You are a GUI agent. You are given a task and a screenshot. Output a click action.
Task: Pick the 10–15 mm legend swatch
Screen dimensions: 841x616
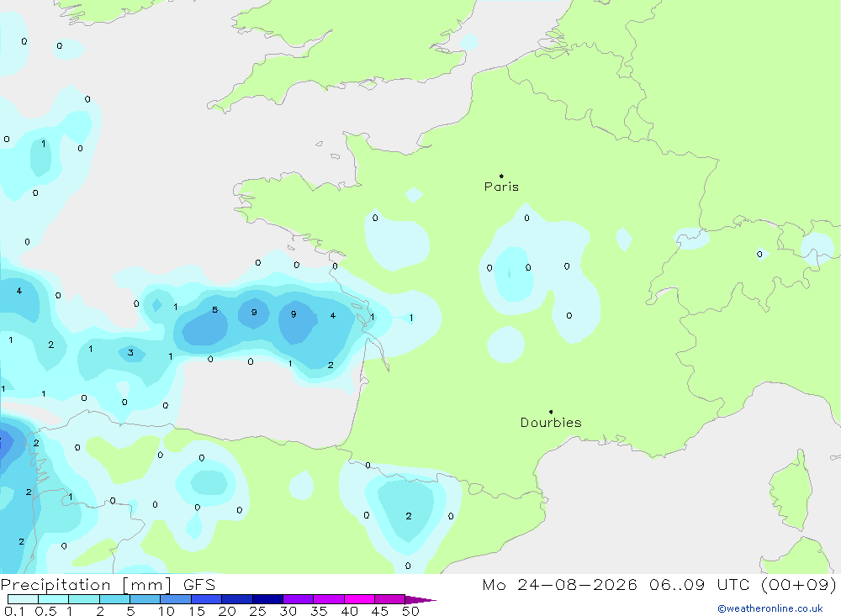tap(176, 599)
